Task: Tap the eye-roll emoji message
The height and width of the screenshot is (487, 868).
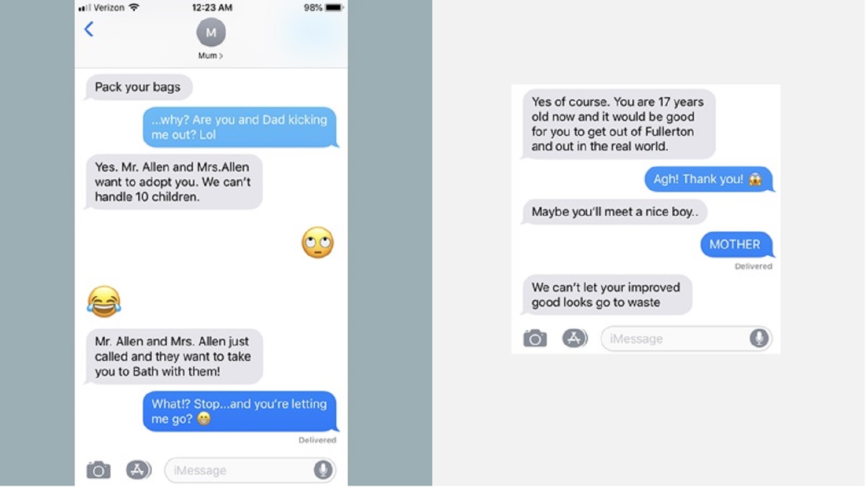Action: pos(318,243)
